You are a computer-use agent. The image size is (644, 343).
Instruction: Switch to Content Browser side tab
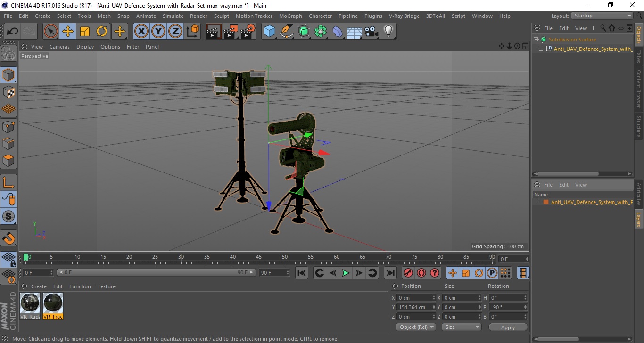coord(638,89)
